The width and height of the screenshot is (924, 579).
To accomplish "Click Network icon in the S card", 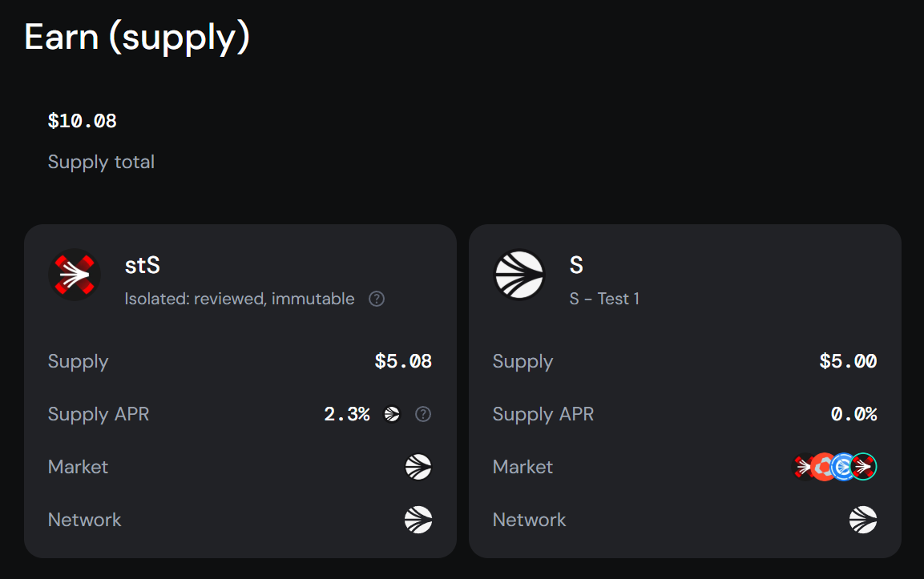I will coord(863,520).
